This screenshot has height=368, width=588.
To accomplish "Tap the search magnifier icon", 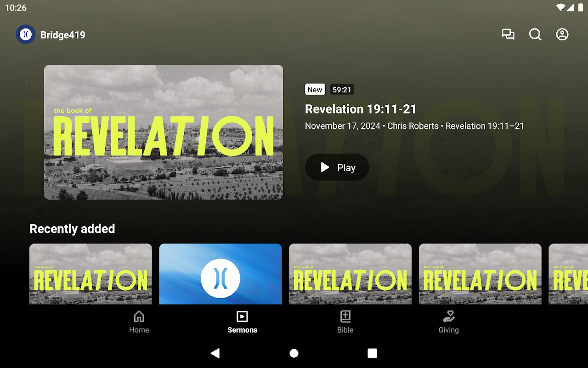I will 535,34.
